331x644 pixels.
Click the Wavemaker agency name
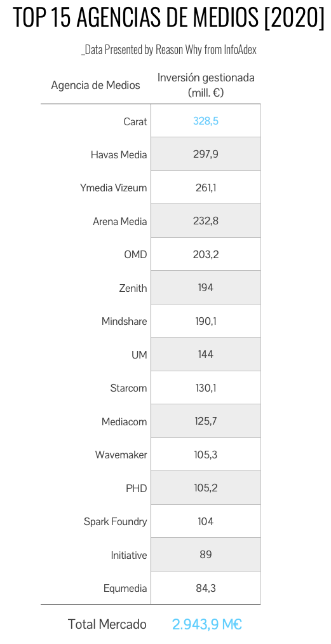121,455
